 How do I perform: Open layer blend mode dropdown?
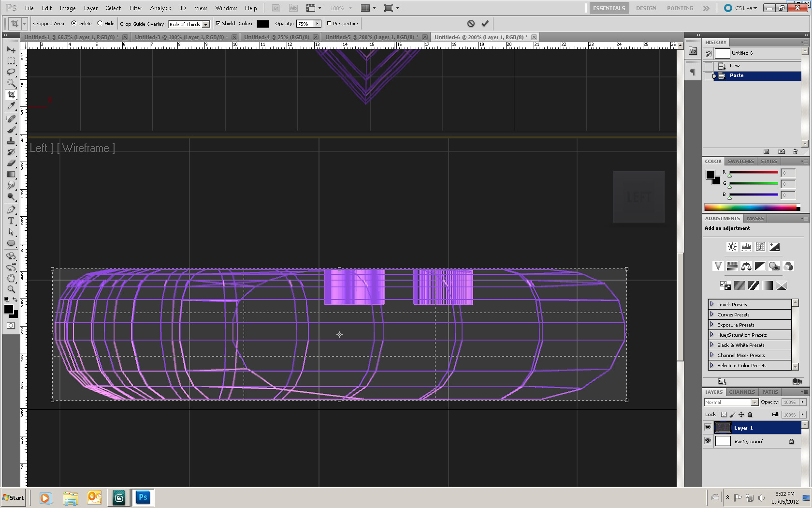coord(731,403)
